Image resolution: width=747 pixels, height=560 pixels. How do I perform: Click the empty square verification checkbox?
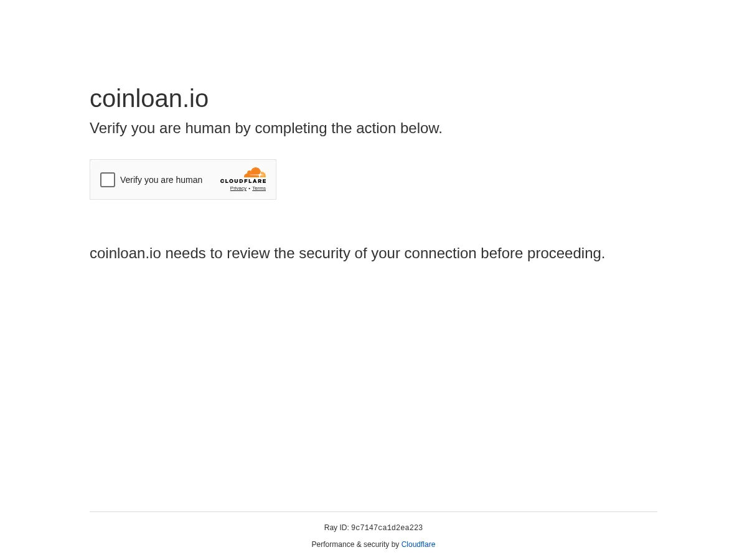(108, 180)
